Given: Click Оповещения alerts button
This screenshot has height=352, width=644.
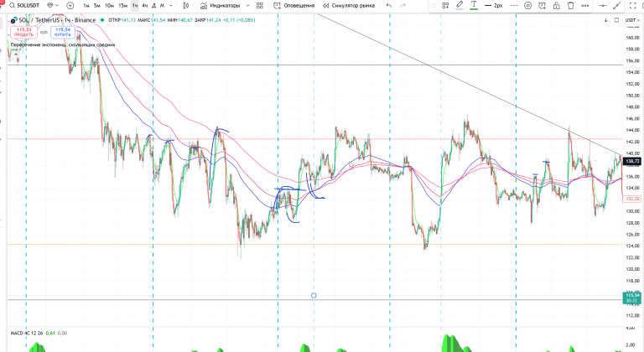Looking at the screenshot, I should click(294, 5).
